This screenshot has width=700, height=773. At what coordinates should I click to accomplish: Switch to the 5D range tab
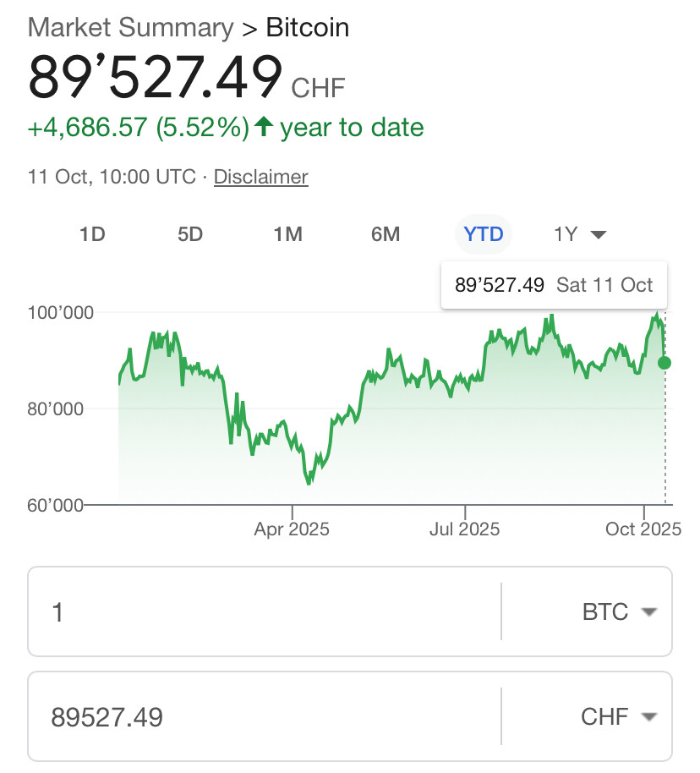pos(190,234)
